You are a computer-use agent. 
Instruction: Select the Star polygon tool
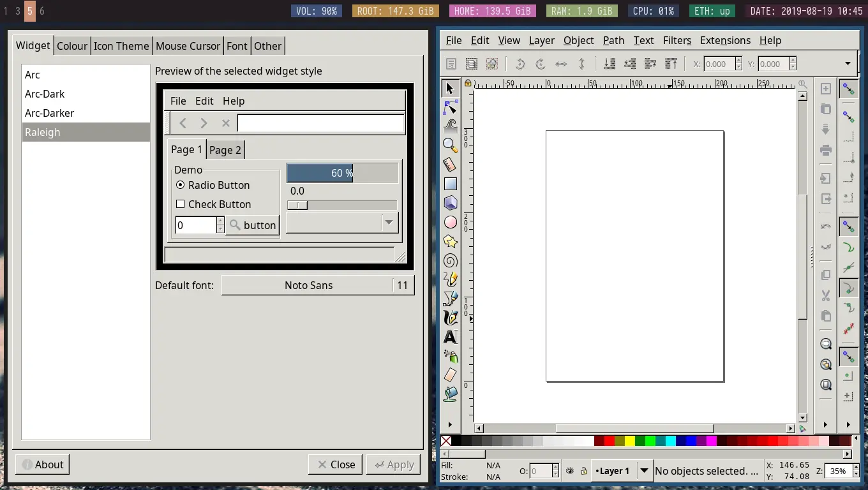[x=451, y=241]
